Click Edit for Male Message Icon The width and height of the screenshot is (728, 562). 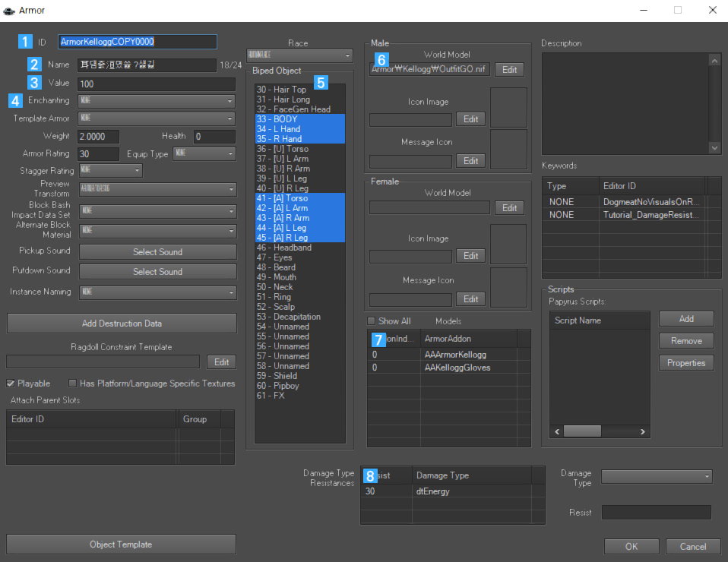pyautogui.click(x=471, y=161)
